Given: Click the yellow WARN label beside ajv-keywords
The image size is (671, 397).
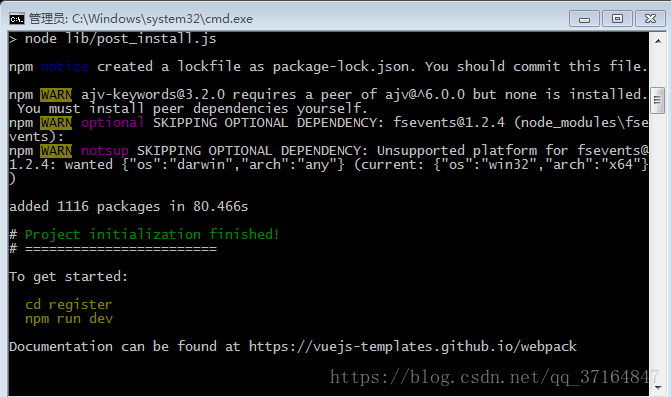Looking at the screenshot, I should pos(56,95).
